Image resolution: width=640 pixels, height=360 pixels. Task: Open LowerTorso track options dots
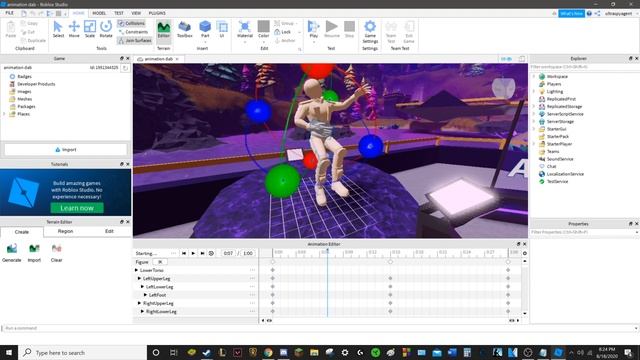252,270
